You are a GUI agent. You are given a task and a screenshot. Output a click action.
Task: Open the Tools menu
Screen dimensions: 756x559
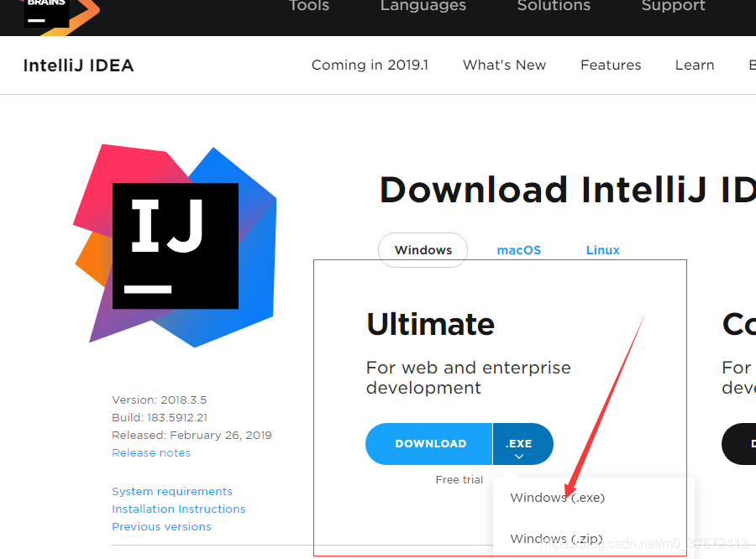(309, 6)
